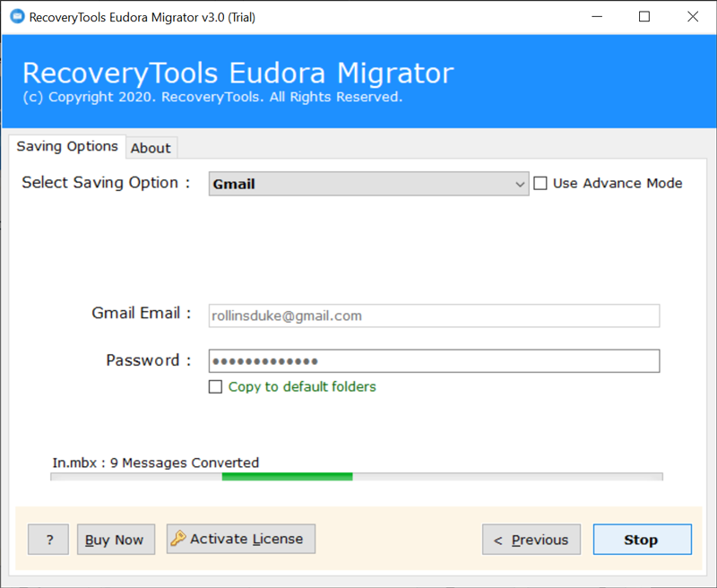Open help with the ? button
This screenshot has height=588, width=717.
click(x=48, y=540)
